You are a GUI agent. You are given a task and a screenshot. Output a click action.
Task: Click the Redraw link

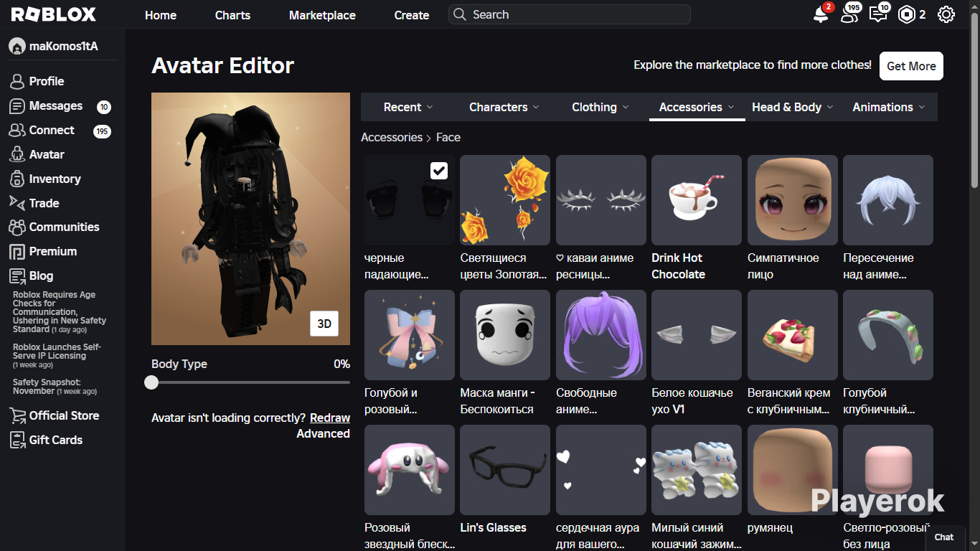330,418
